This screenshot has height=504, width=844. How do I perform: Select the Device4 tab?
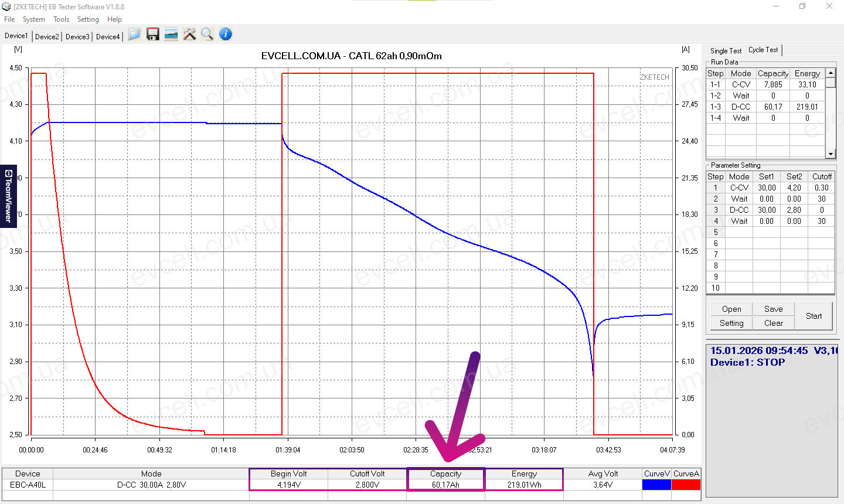tap(108, 36)
